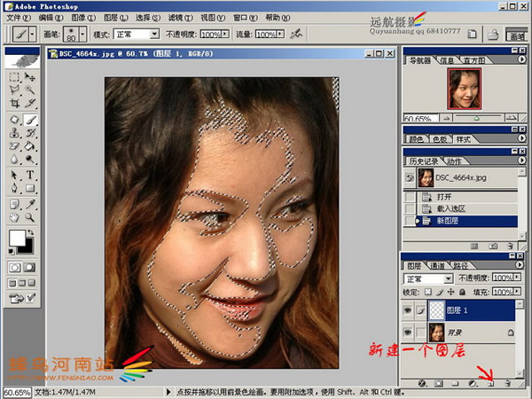Open Layers panel blend mode 正常 dropdown
This screenshot has height=399, width=532.
[x=449, y=278]
